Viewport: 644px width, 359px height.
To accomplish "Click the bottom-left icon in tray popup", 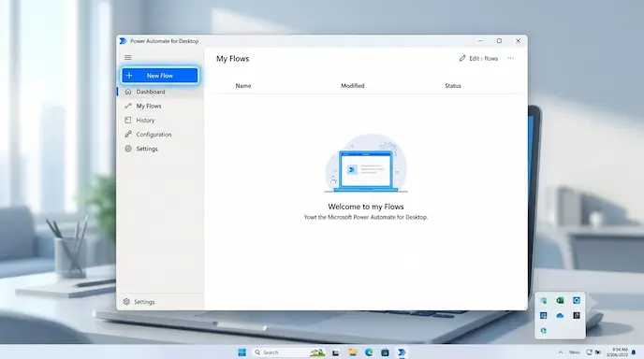I will point(543,330).
